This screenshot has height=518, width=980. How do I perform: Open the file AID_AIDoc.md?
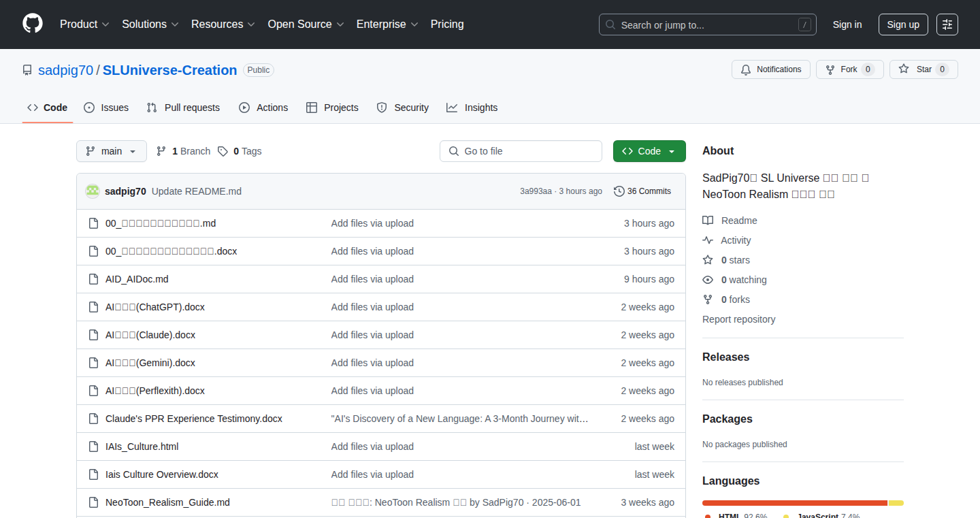point(137,279)
